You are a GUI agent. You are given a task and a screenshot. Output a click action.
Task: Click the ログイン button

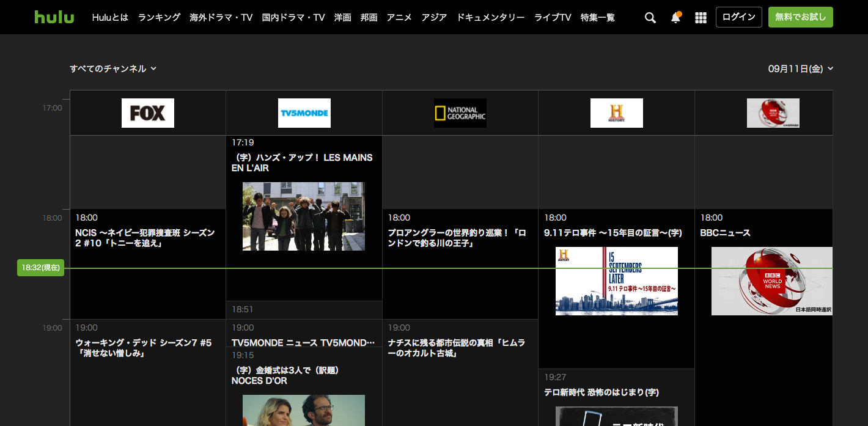(738, 17)
